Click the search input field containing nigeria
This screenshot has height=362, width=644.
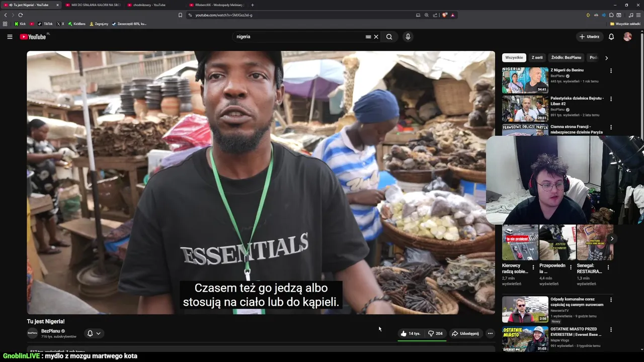click(x=299, y=37)
